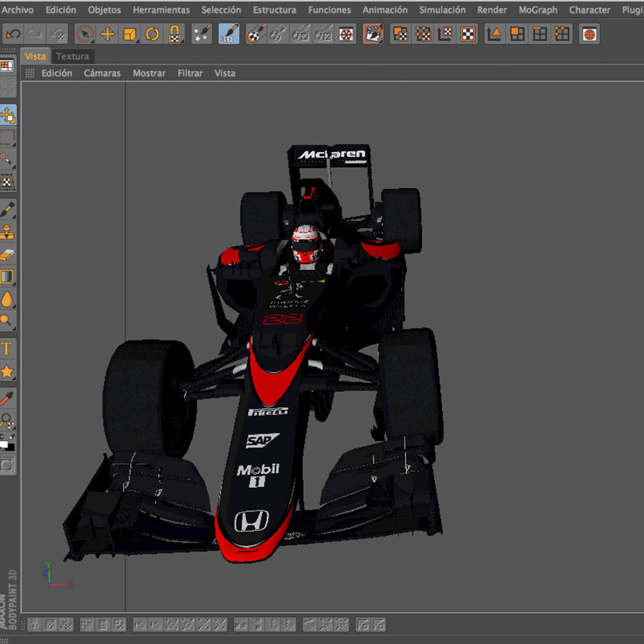Open the Objetos menu
Screen dimensions: 644x644
tap(105, 10)
